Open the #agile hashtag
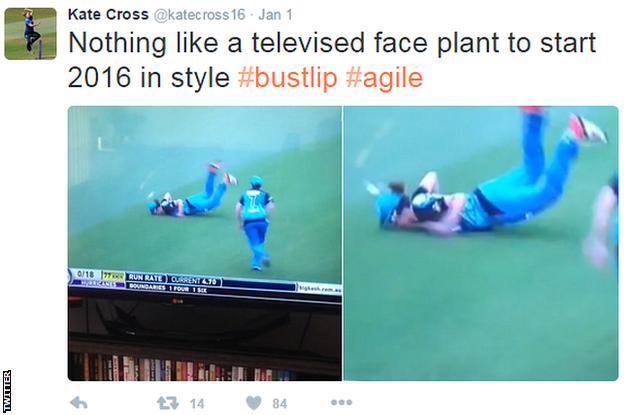The width and height of the screenshot is (624, 415). (384, 78)
